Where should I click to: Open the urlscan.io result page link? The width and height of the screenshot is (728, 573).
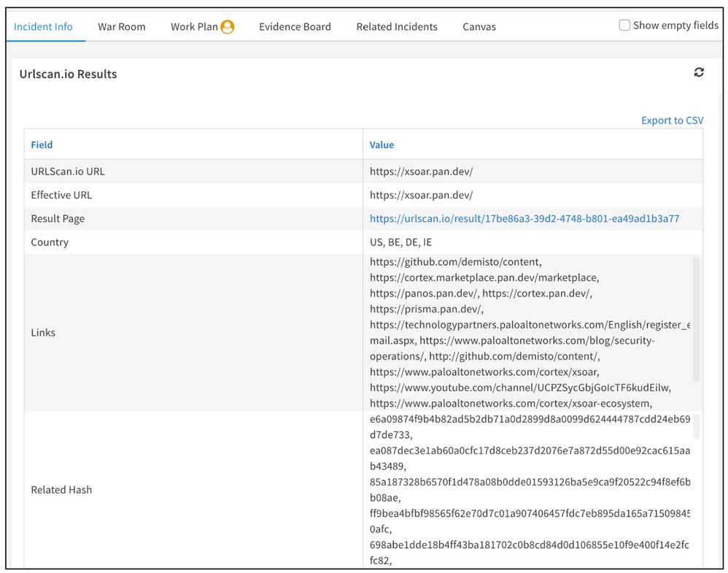524,219
